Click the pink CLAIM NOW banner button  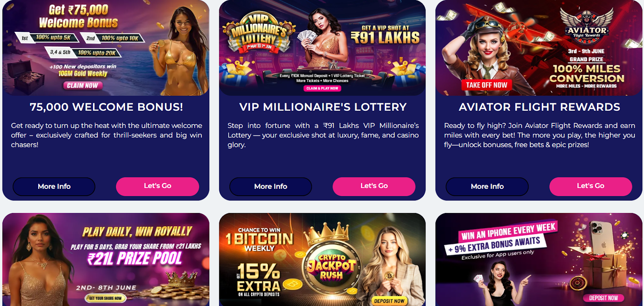(83, 85)
